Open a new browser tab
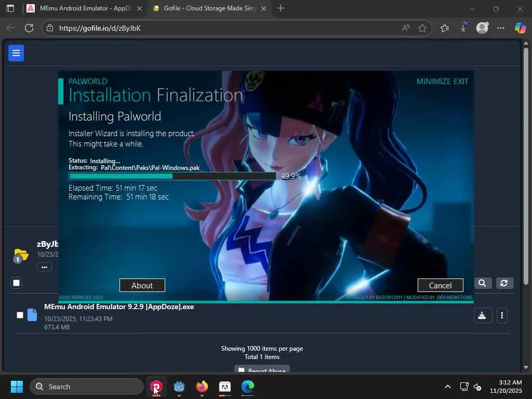Viewport: 532px width, 399px height. pos(281,8)
